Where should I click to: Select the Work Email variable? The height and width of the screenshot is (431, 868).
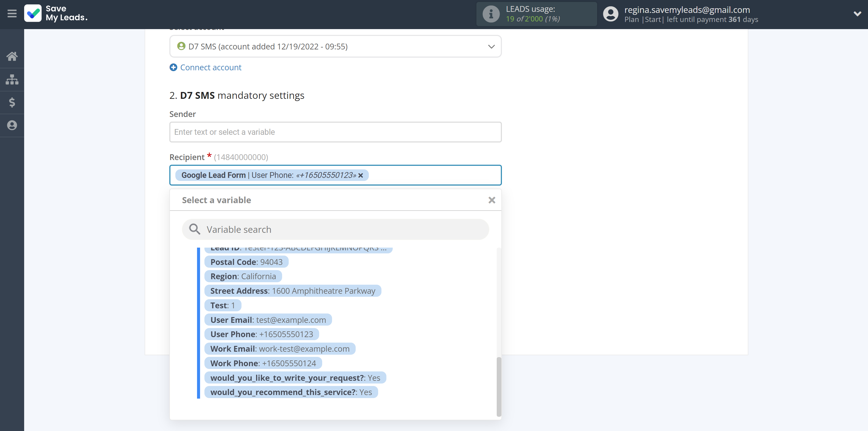[x=280, y=349]
